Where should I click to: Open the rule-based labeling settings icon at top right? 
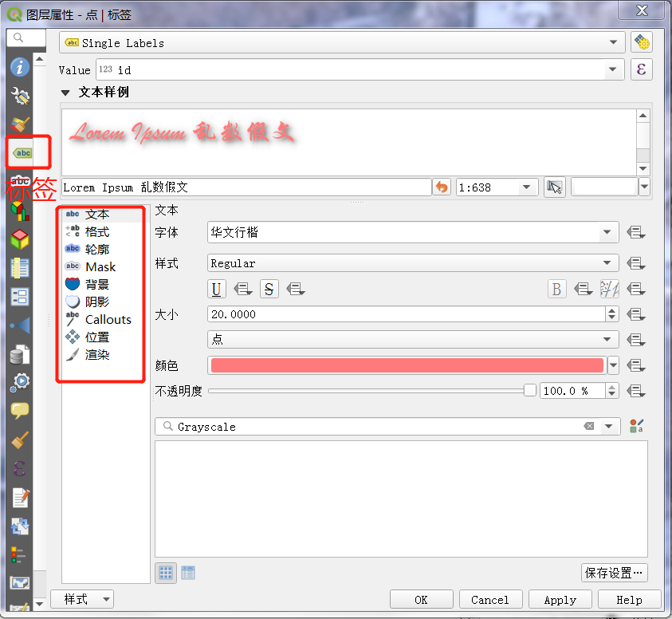[x=641, y=42]
